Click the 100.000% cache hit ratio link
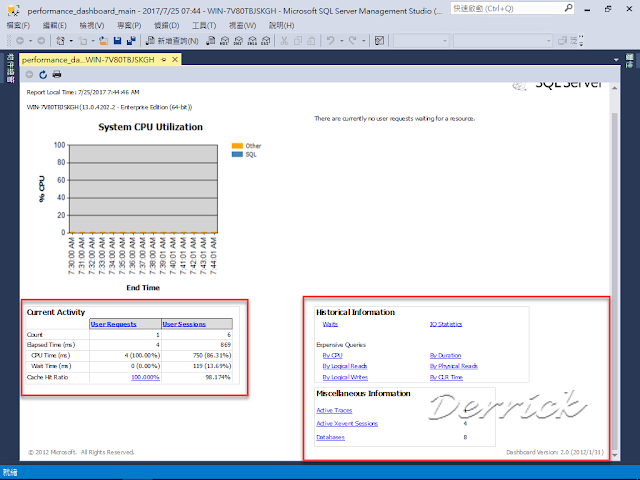Image resolution: width=640 pixels, height=480 pixels. 145,377
